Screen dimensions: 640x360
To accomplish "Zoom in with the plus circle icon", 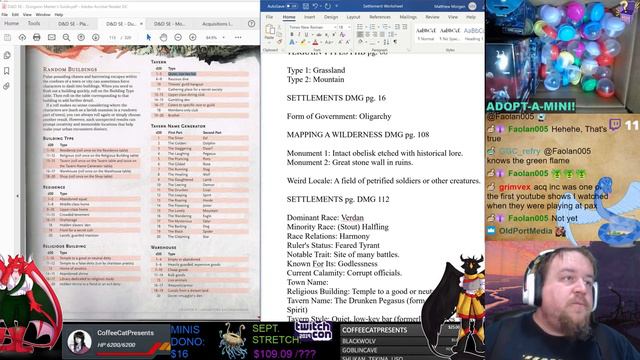I will [193, 37].
